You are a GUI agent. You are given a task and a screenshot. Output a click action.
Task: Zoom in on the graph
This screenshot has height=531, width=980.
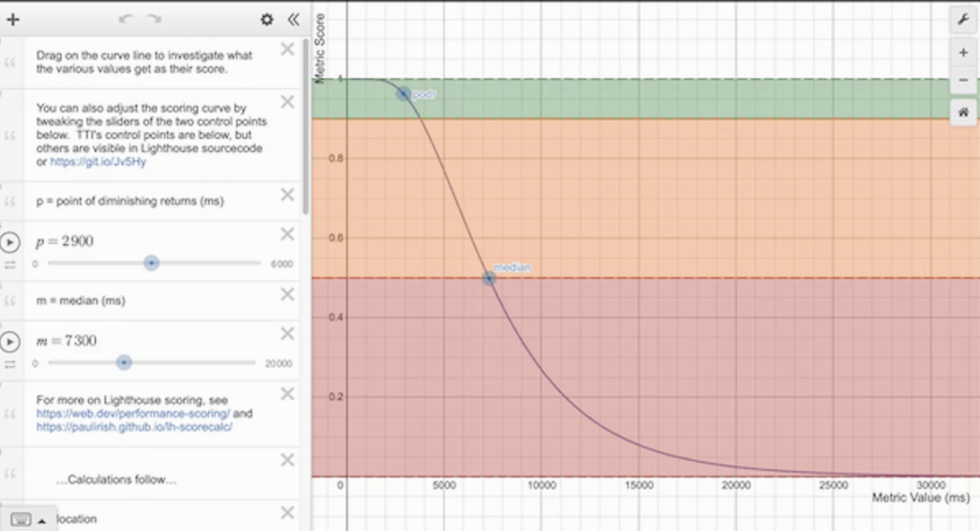(x=963, y=54)
